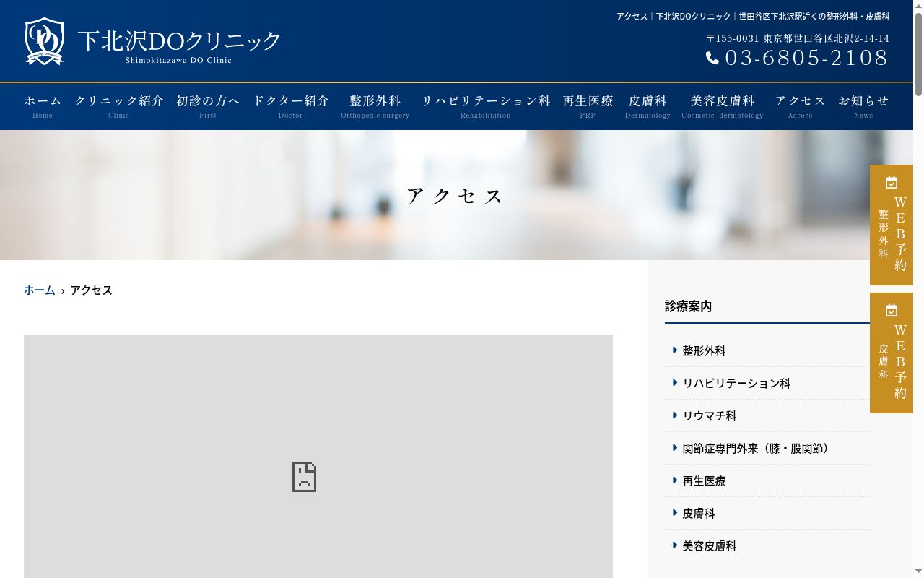Click the current アクセス breadcrumb text
The width and height of the screenshot is (924, 578).
click(91, 290)
